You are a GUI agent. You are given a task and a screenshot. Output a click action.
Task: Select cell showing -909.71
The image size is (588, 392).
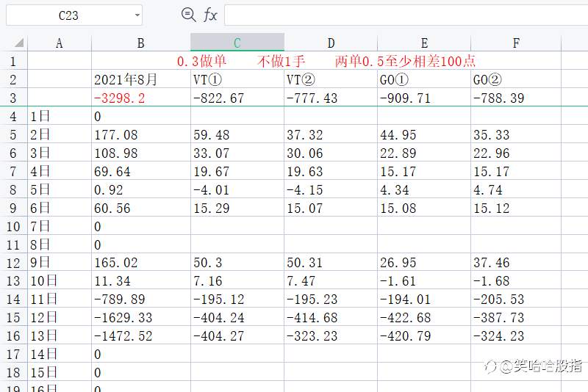pos(424,98)
